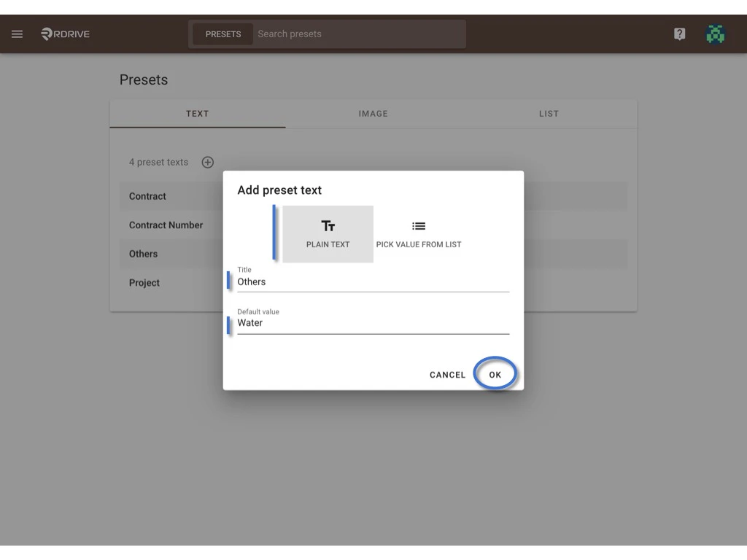The width and height of the screenshot is (747, 560).
Task: Open help via the question mark icon
Action: pos(679,34)
